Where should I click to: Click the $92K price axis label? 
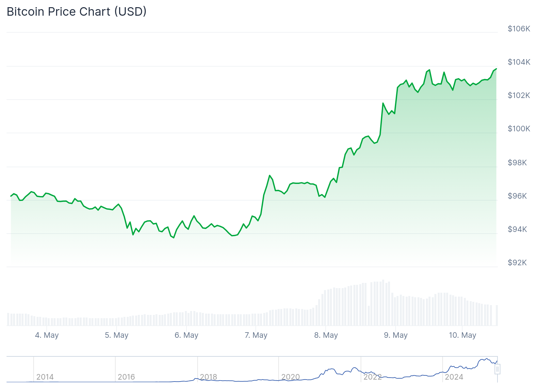coord(517,263)
